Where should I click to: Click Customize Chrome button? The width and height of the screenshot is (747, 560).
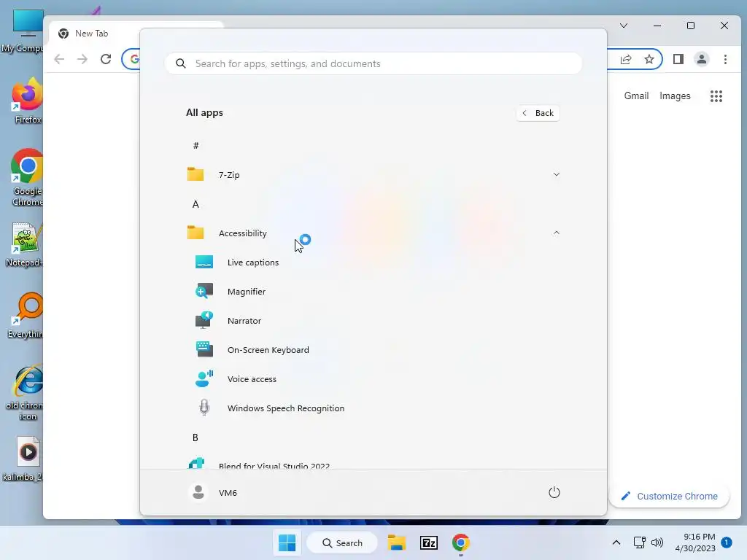pyautogui.click(x=669, y=496)
